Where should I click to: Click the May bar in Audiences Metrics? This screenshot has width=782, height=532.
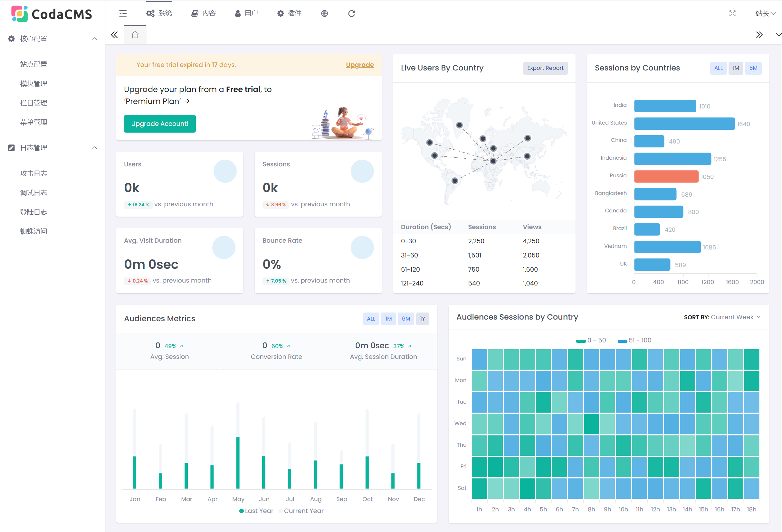coord(238,463)
